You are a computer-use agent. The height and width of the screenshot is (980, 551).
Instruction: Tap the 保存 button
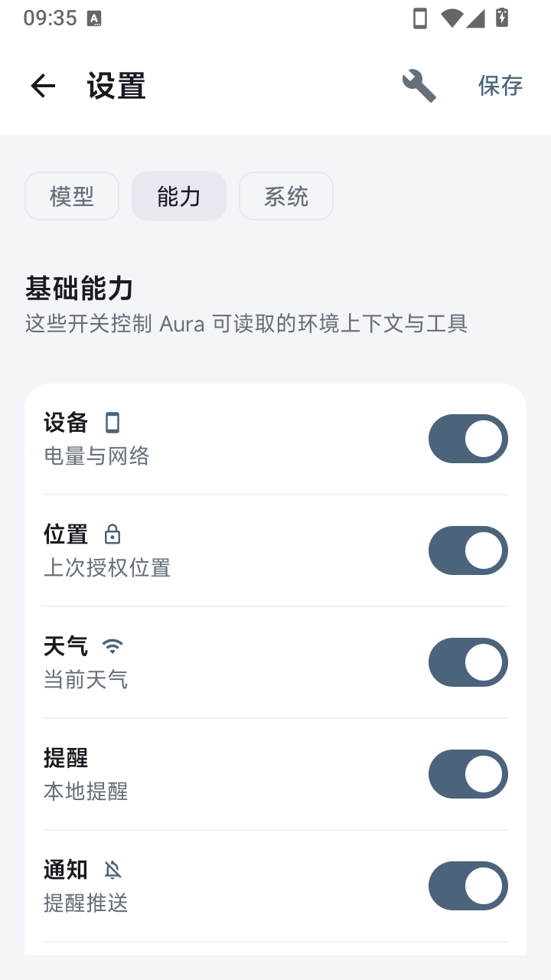(500, 86)
